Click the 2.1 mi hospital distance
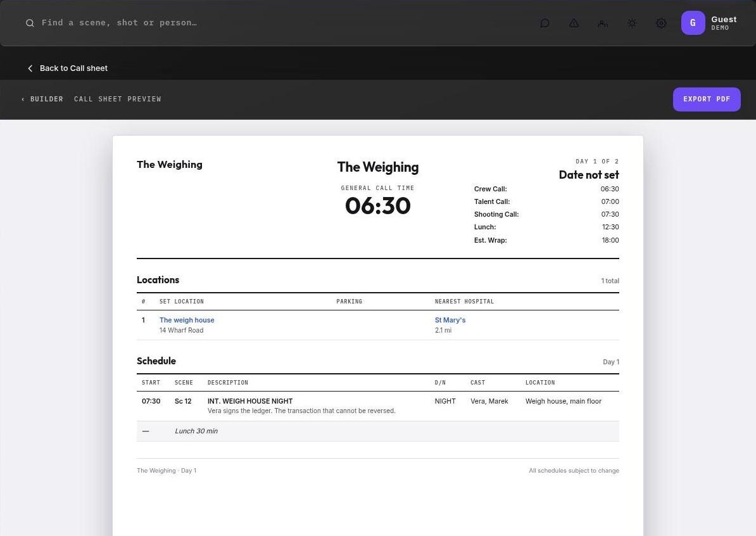756x536 pixels. 443,331
